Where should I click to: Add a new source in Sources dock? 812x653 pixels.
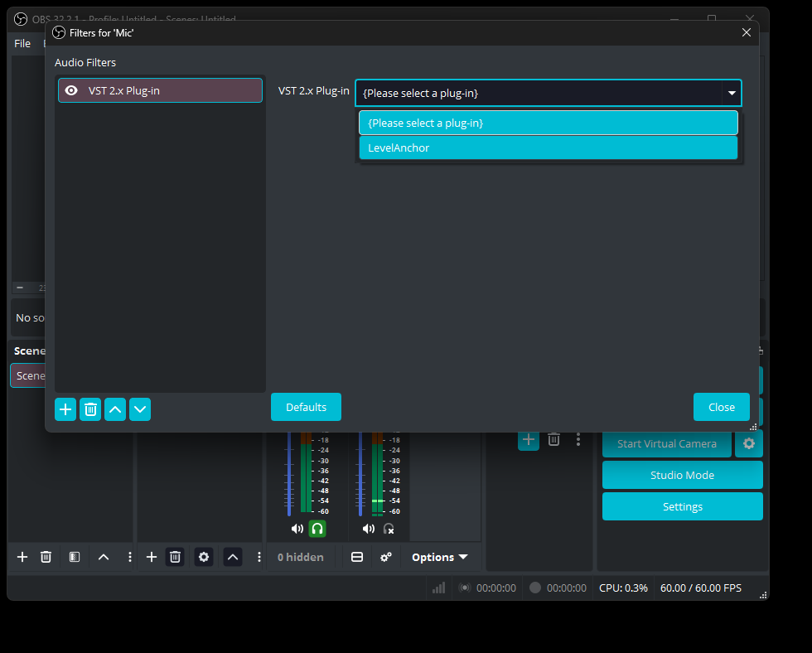click(151, 557)
